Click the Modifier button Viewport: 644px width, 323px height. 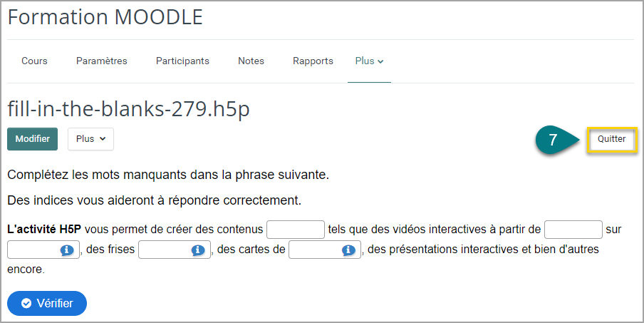[x=33, y=139]
